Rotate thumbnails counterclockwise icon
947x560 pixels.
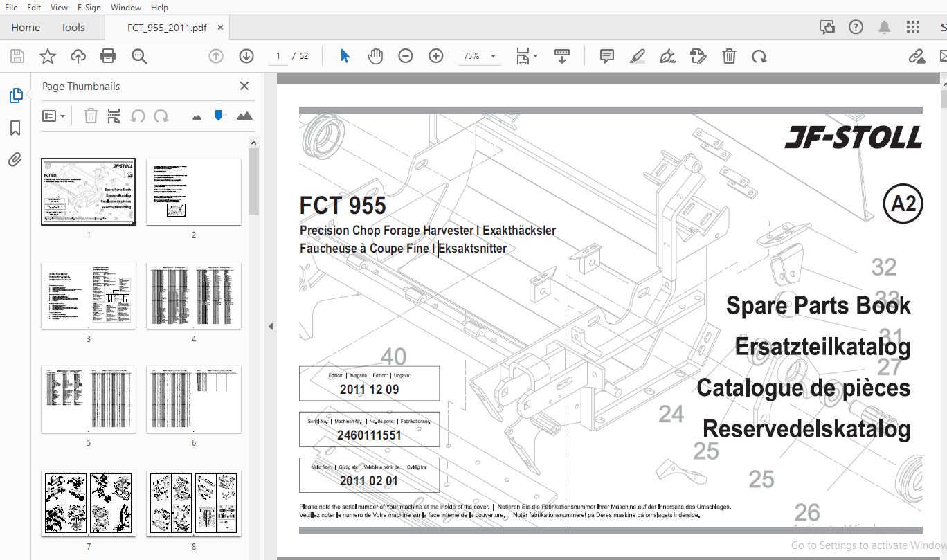tap(138, 116)
